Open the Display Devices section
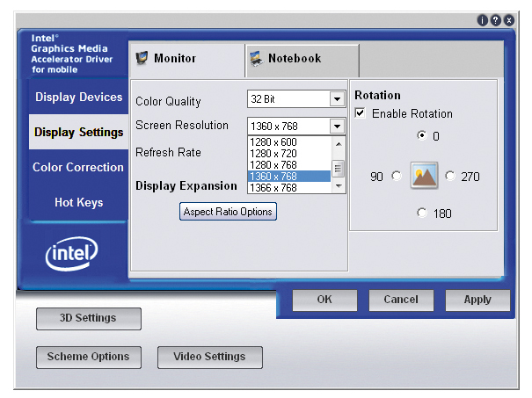The width and height of the screenshot is (532, 398). (x=79, y=97)
